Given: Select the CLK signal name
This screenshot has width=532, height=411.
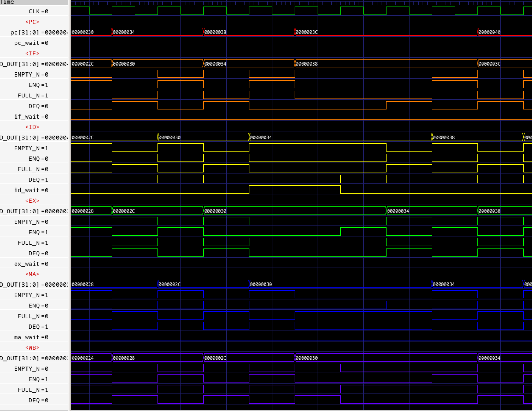Looking at the screenshot, I should tap(34, 11).
